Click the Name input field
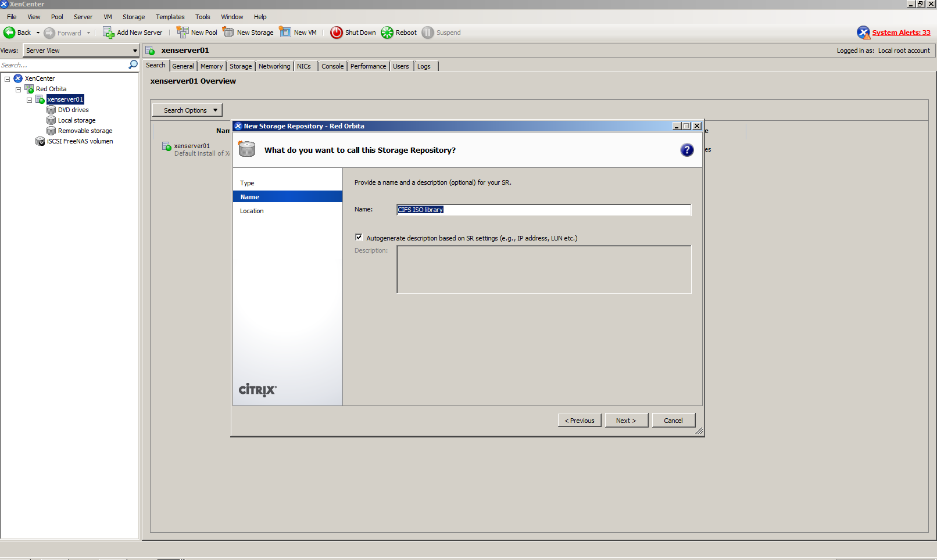The height and width of the screenshot is (560, 937). (x=543, y=210)
